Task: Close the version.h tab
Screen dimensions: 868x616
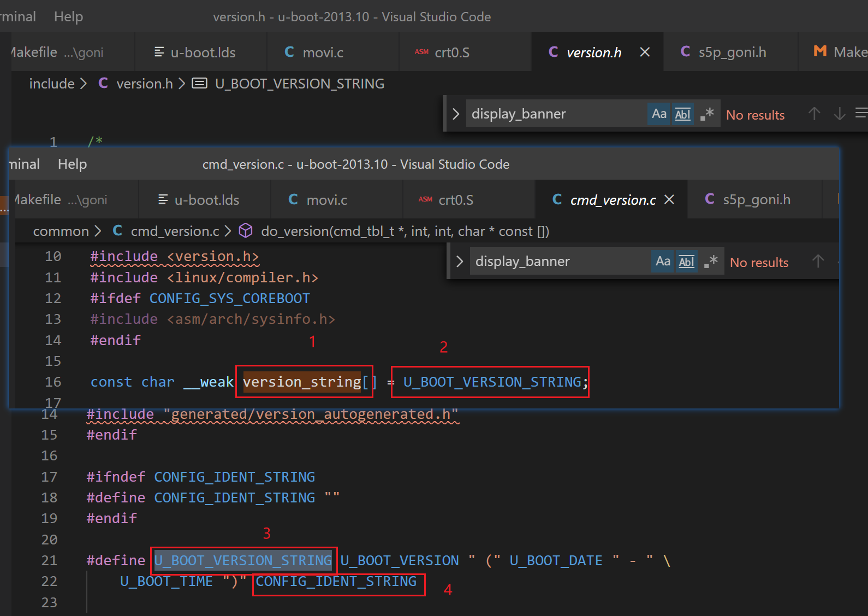Action: [645, 52]
